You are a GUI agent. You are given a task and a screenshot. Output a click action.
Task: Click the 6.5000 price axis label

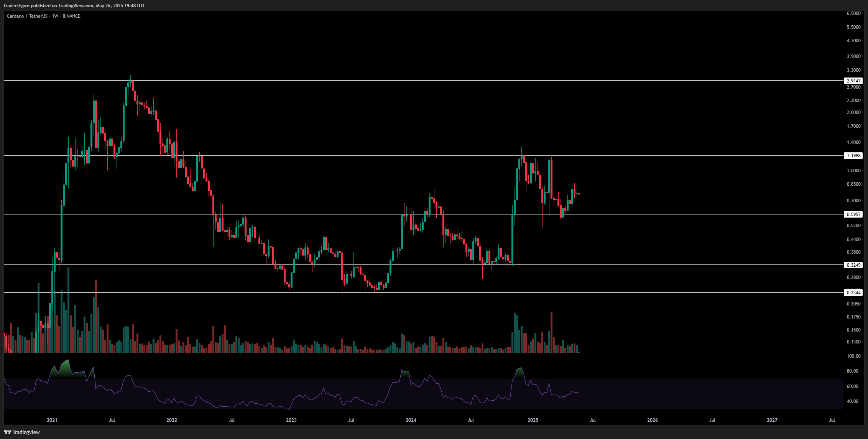pos(853,13)
